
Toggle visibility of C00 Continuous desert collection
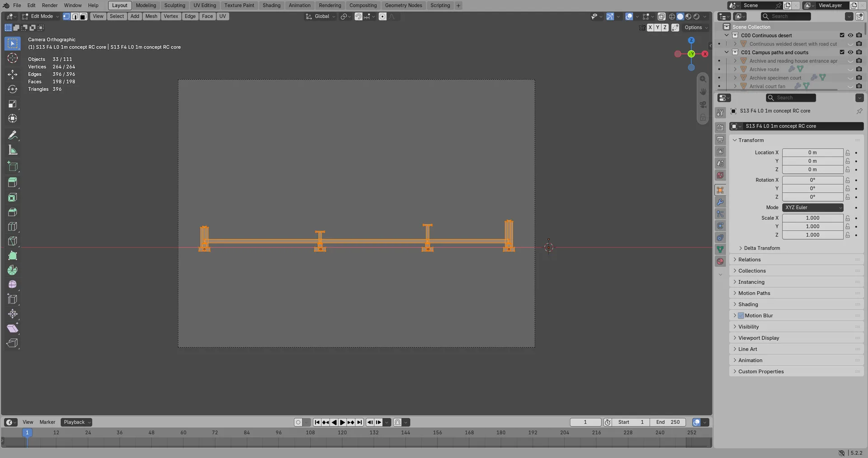850,35
